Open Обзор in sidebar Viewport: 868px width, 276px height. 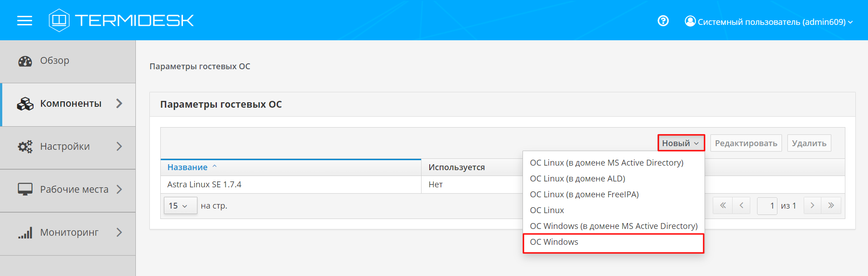tap(68, 61)
